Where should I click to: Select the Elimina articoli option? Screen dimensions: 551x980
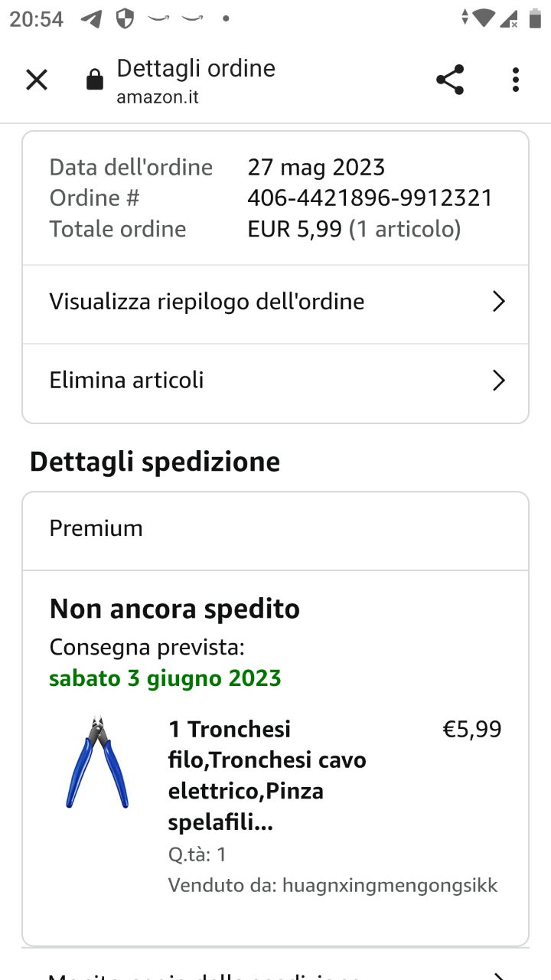pyautogui.click(x=127, y=381)
